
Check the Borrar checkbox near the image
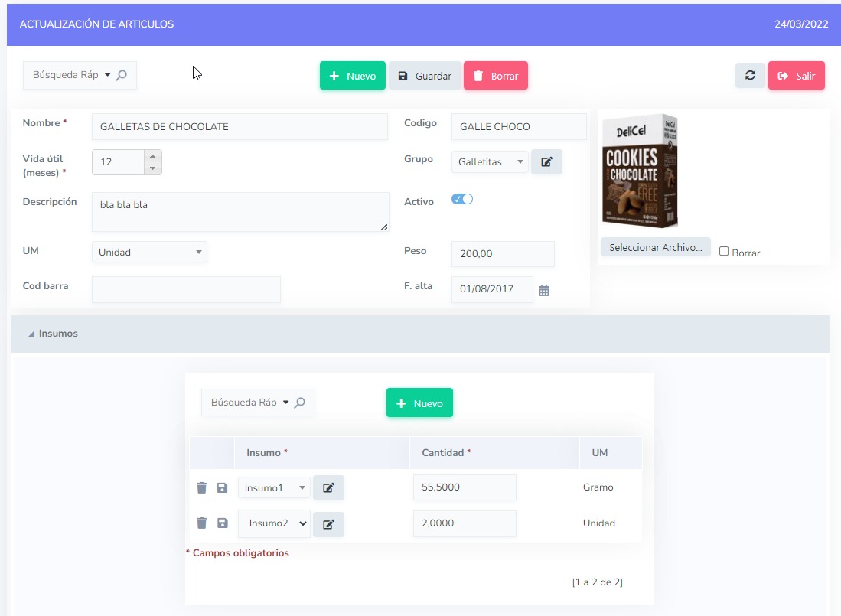pos(724,253)
